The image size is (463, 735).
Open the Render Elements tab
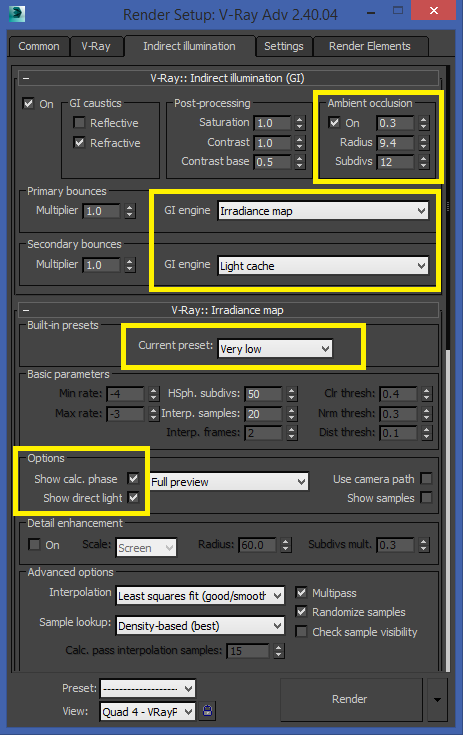[x=370, y=46]
